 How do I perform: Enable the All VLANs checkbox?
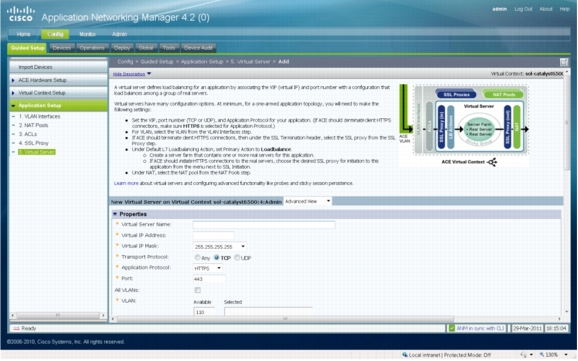(198, 290)
